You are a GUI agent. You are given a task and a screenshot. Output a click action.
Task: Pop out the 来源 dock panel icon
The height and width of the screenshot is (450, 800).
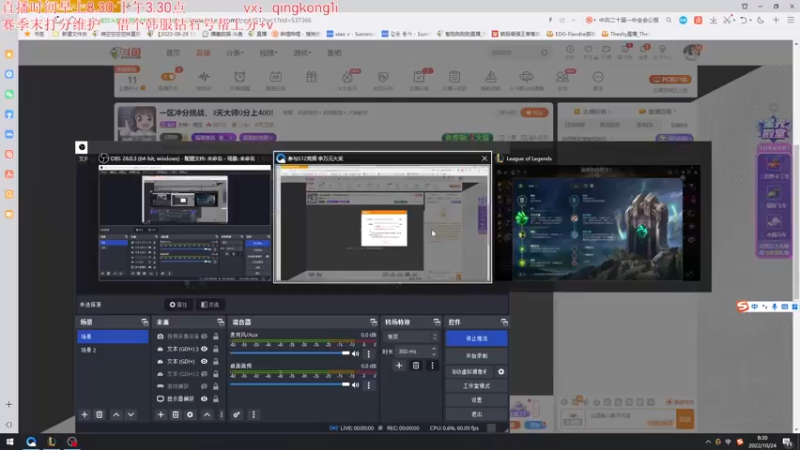(x=220, y=322)
